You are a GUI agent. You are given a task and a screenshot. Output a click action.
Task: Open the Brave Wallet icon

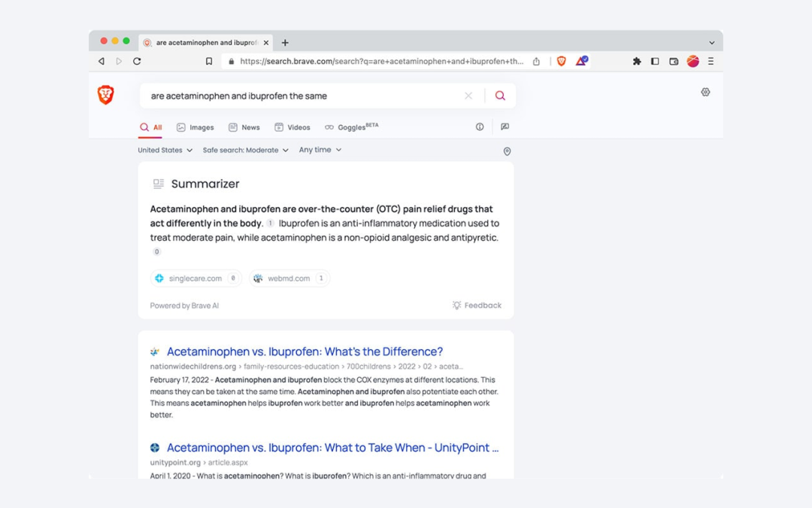coord(674,61)
